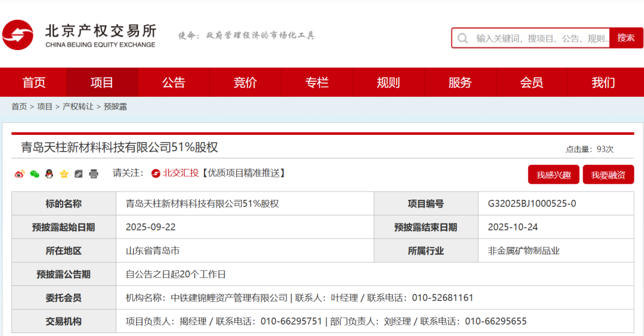Click 【优质项目精准推送】 promotional text
This screenshot has width=644, height=336.
[243, 173]
